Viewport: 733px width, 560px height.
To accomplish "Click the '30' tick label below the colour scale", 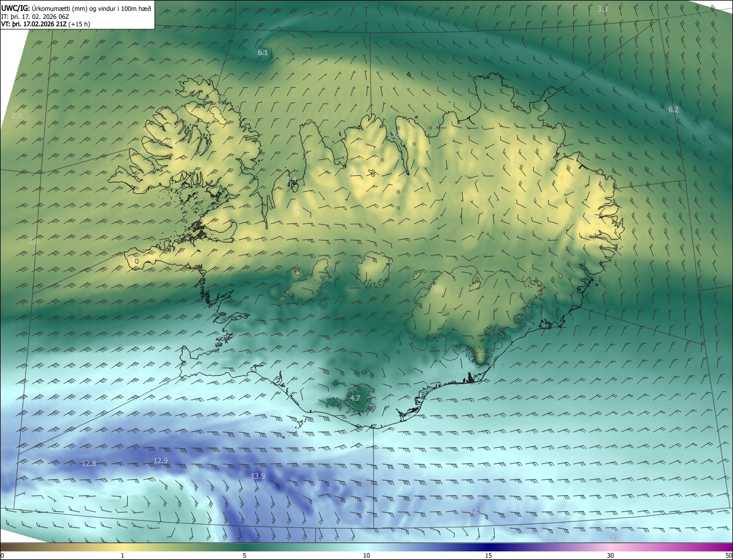I will 610,556.
